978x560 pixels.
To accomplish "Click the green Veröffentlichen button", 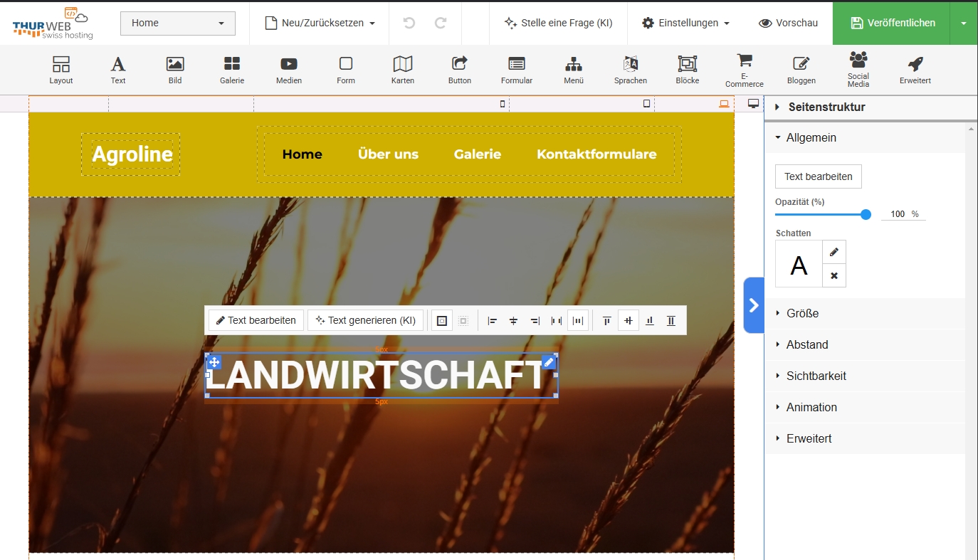I will click(892, 23).
